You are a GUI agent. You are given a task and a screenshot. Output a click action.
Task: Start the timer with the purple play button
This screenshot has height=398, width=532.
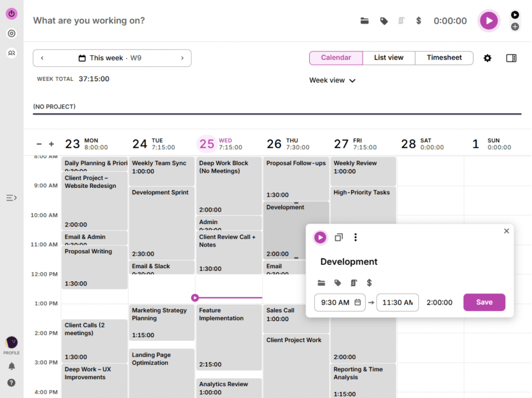coord(488,21)
